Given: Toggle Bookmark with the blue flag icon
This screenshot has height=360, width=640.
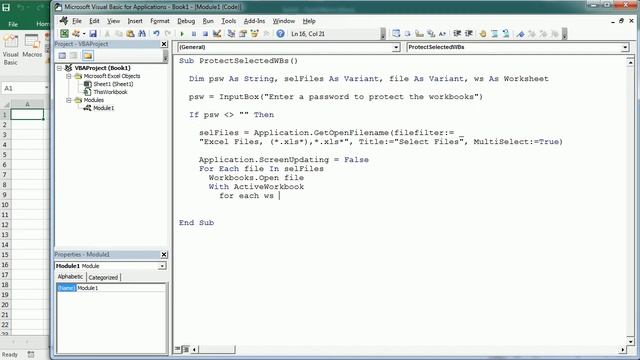Looking at the screenshot, I should click(x=520, y=34).
